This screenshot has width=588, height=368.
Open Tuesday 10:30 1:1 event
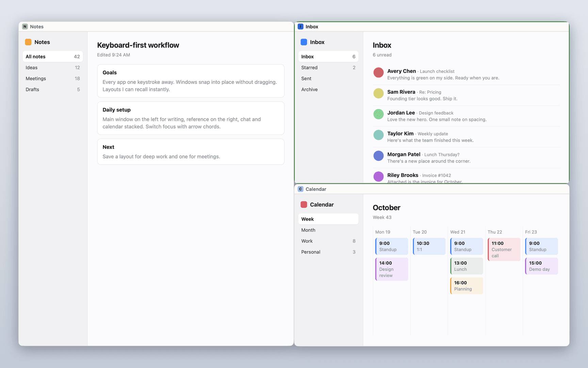pos(429,246)
